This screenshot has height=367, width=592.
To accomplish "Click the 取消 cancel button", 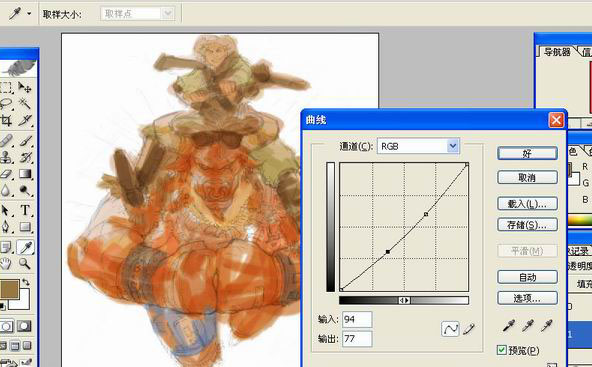I will 527,177.
